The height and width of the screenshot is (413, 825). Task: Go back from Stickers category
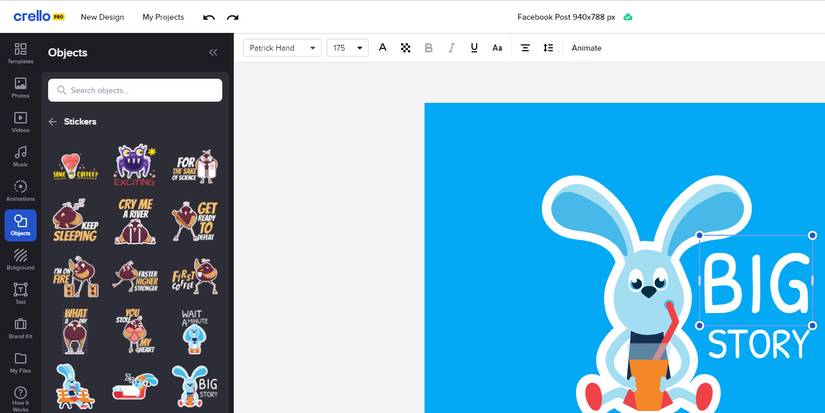pos(53,122)
